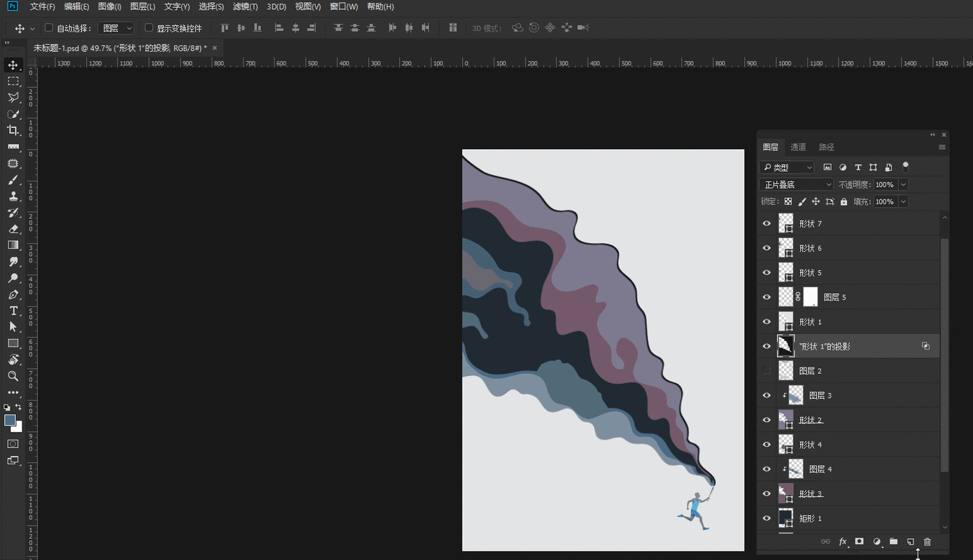Enable the 显示变换控件 checkbox
973x560 pixels.
coord(148,28)
